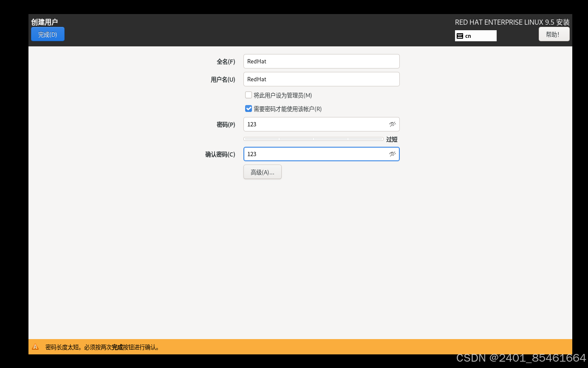This screenshot has width=588, height=368.
Task: Click the 密码(P) label
Action: pos(226,125)
